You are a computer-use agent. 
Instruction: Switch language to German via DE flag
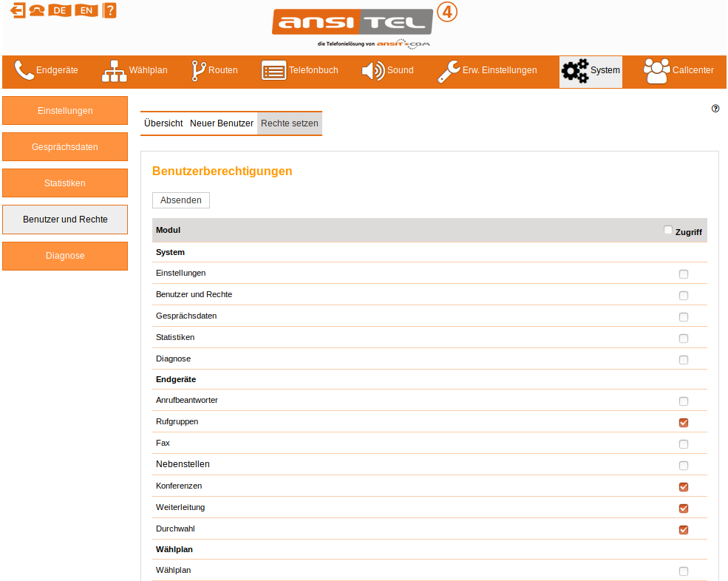tap(60, 10)
